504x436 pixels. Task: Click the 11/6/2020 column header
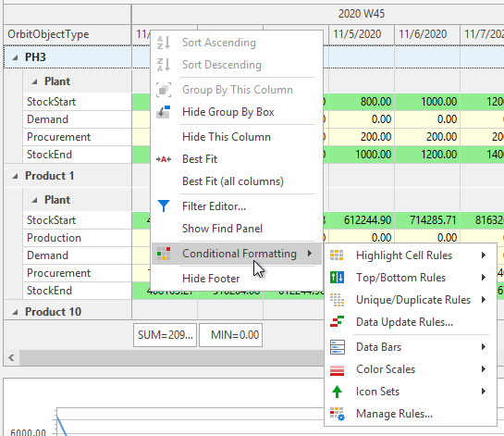point(427,34)
